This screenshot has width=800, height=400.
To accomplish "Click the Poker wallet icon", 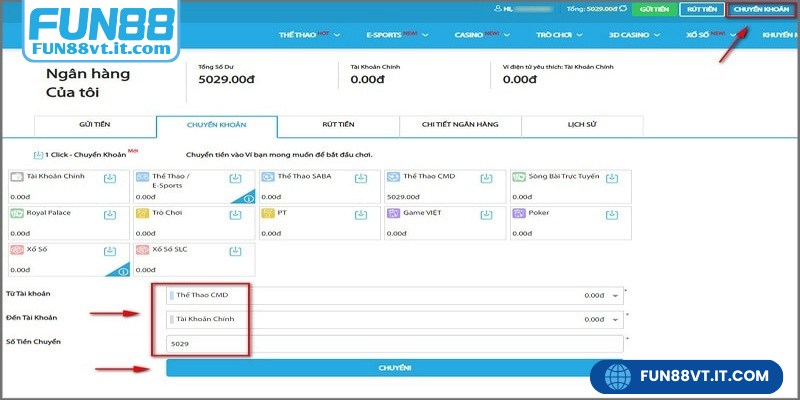I will coord(519,213).
